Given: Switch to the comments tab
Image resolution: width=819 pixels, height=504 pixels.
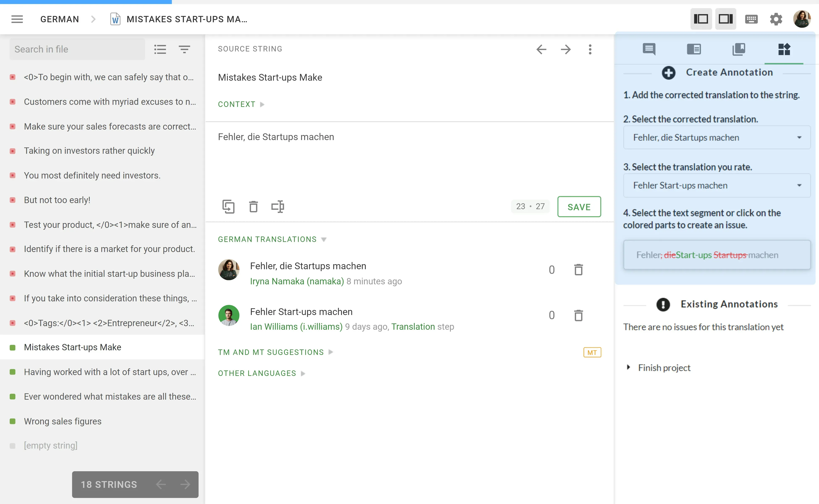Looking at the screenshot, I should pyautogui.click(x=649, y=49).
